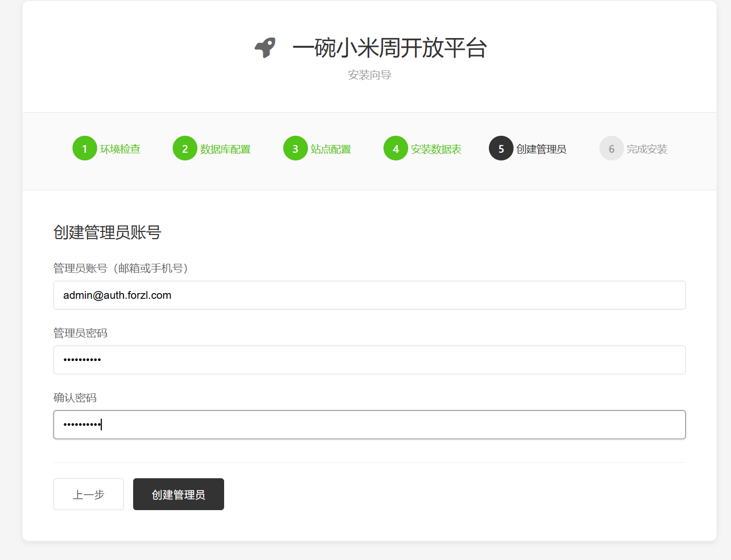Focus the admin account email input field
731x560 pixels.
(x=369, y=295)
